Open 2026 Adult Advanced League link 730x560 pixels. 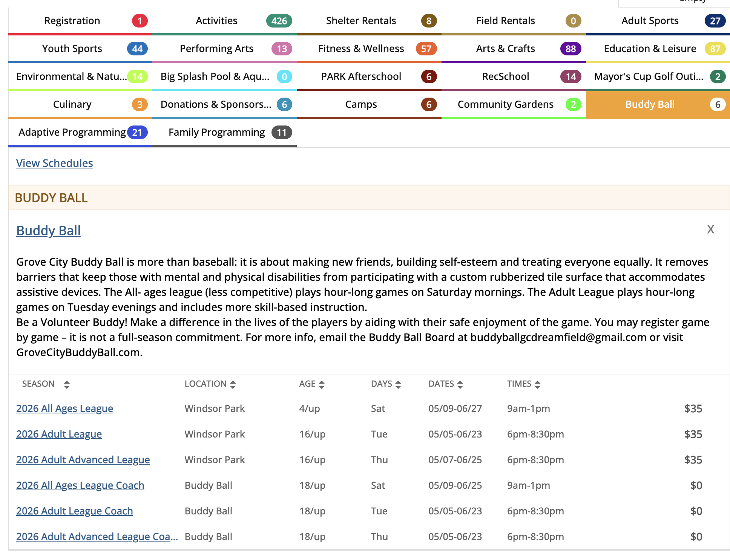point(83,460)
